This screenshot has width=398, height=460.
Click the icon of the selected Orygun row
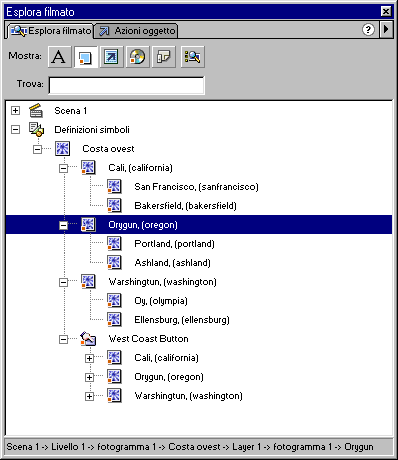[88, 225]
